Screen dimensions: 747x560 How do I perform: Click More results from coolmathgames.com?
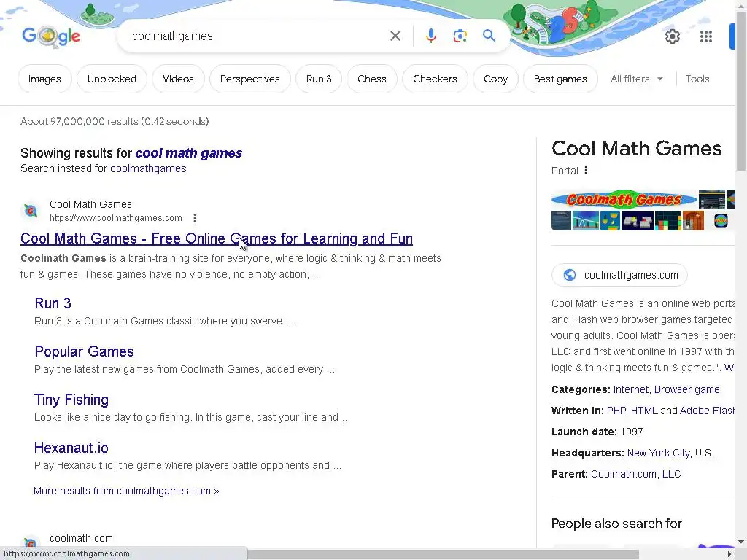(x=126, y=491)
